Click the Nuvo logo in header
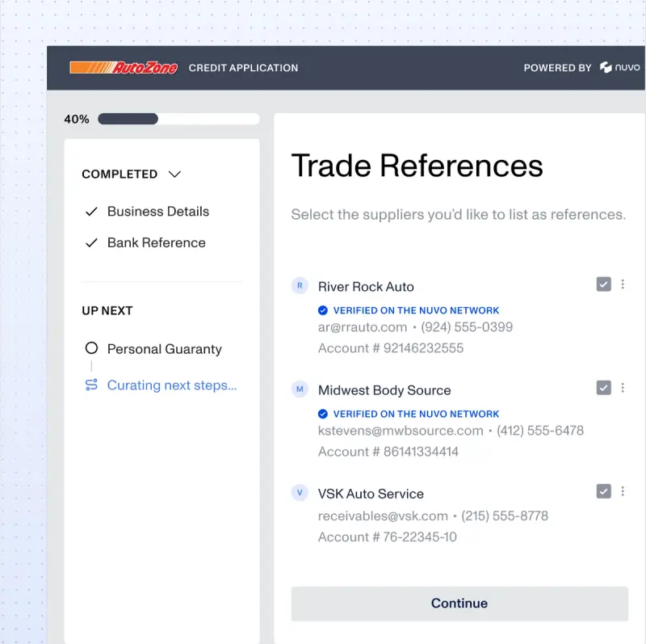646x644 pixels. point(619,67)
